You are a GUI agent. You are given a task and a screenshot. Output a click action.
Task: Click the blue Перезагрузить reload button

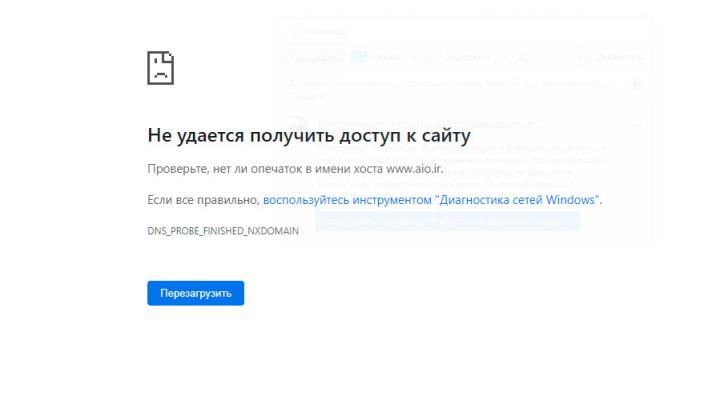pos(195,294)
